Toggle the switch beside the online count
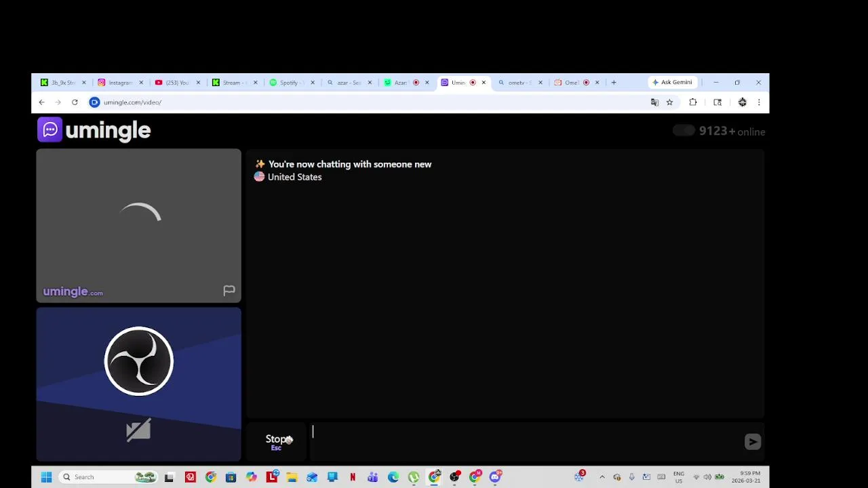Image resolution: width=868 pixels, height=488 pixels. 684,131
